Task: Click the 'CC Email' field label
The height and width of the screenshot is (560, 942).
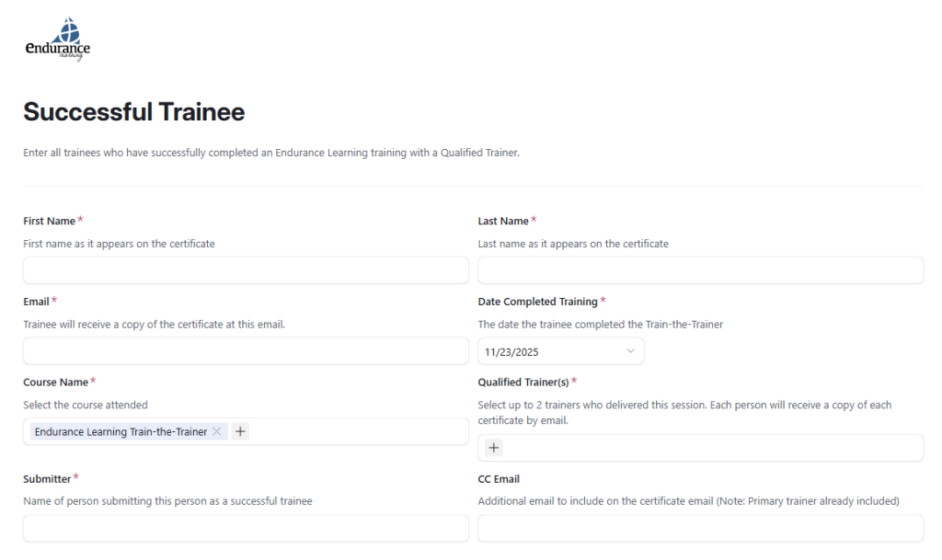Action: tap(499, 479)
